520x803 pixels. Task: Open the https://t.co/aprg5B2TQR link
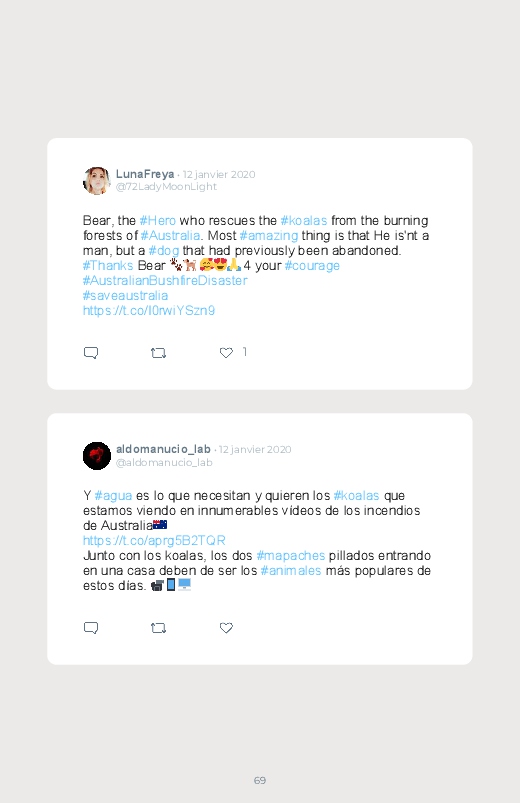tap(154, 541)
